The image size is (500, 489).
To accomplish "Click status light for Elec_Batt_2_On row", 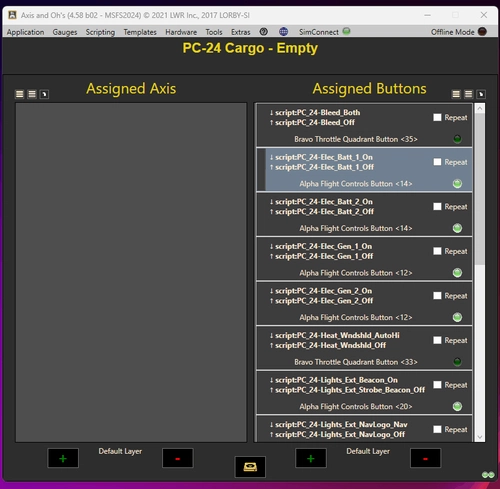I will pyautogui.click(x=457, y=228).
